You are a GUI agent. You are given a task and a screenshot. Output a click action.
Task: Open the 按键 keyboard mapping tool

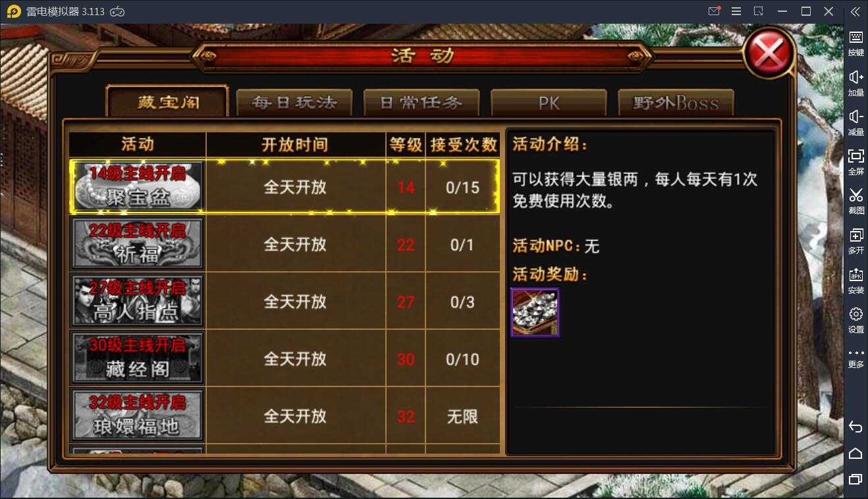click(x=855, y=43)
